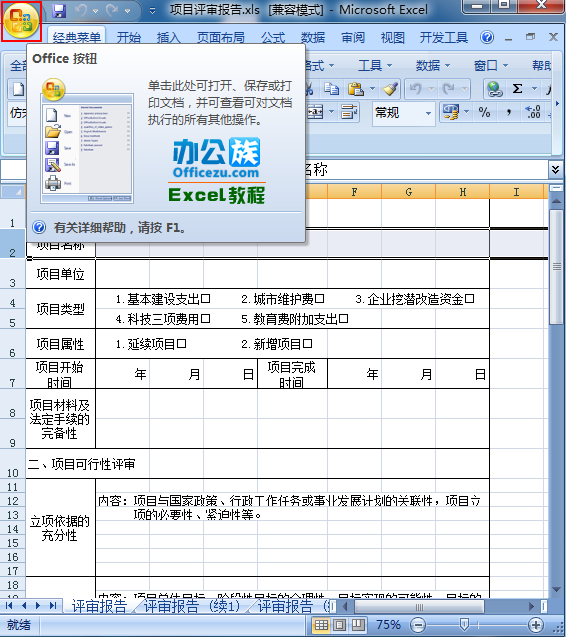566x637 pixels.
Task: Customize the Quick Access Toolbar dropdown
Action: 152,11
